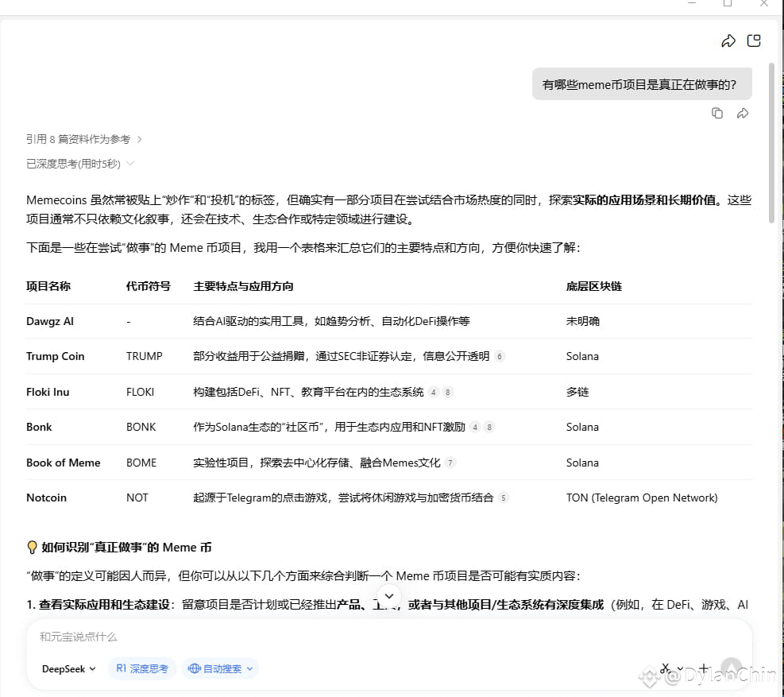Open the DeepSeek model selector
784x697 pixels.
(68, 669)
